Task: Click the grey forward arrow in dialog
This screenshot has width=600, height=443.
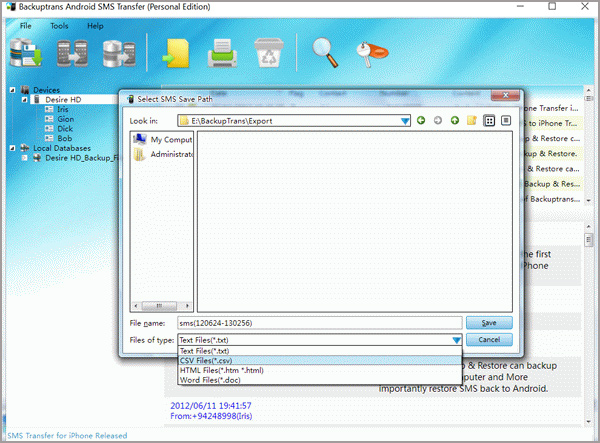Action: click(438, 121)
